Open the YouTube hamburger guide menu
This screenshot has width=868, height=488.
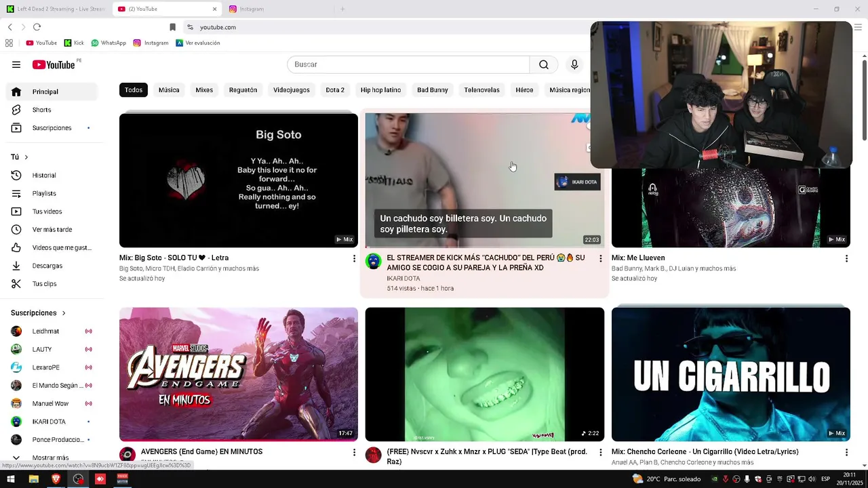[16, 64]
